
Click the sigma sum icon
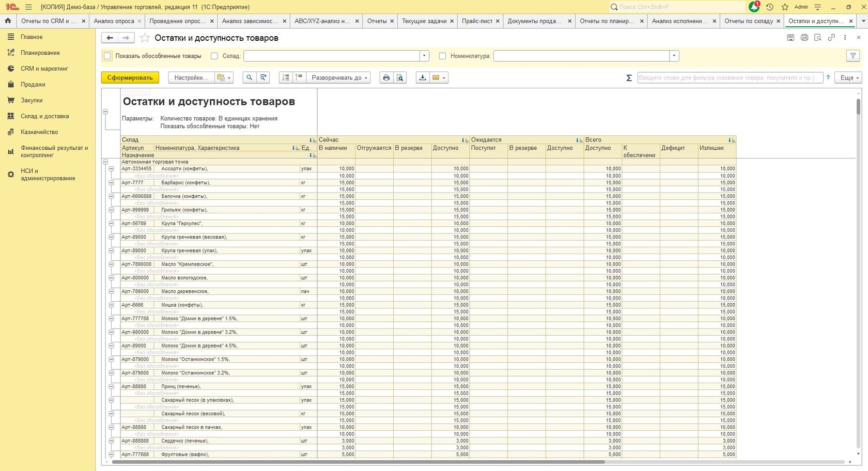(x=629, y=78)
